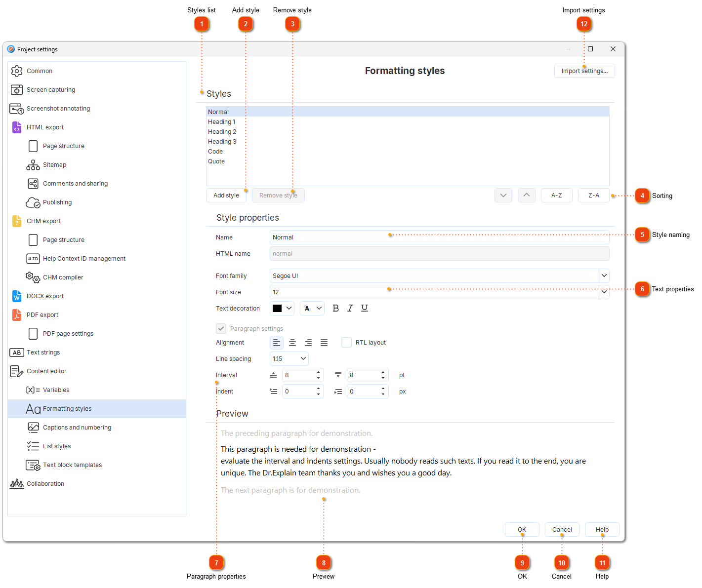This screenshot has width=702, height=588.
Task: Toggle underline text decoration
Action: point(365,308)
